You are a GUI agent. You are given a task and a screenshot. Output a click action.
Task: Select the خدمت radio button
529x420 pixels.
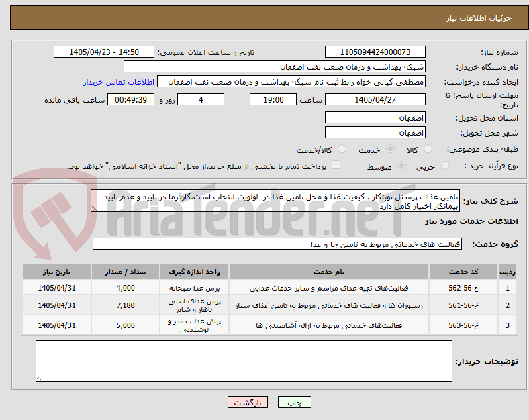coord(390,149)
